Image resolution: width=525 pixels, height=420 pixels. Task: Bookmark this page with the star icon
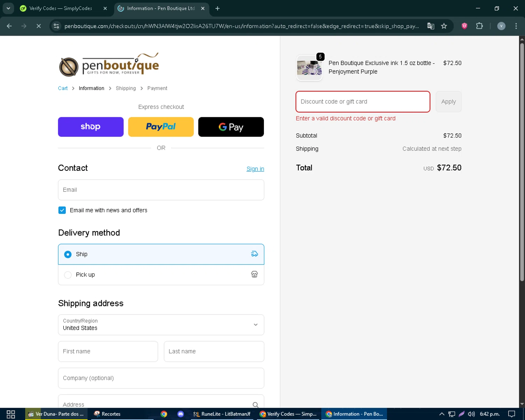pyautogui.click(x=444, y=26)
